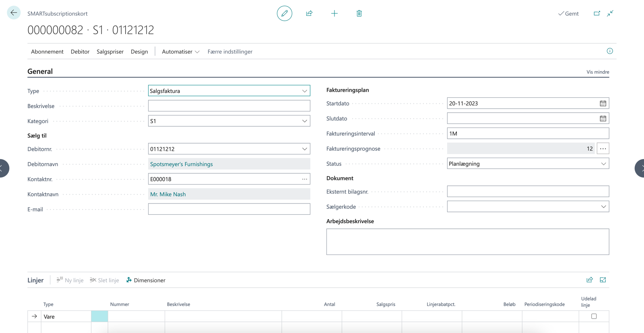Click the share icon in top toolbar
The height and width of the screenshot is (333, 644).
coord(309,13)
